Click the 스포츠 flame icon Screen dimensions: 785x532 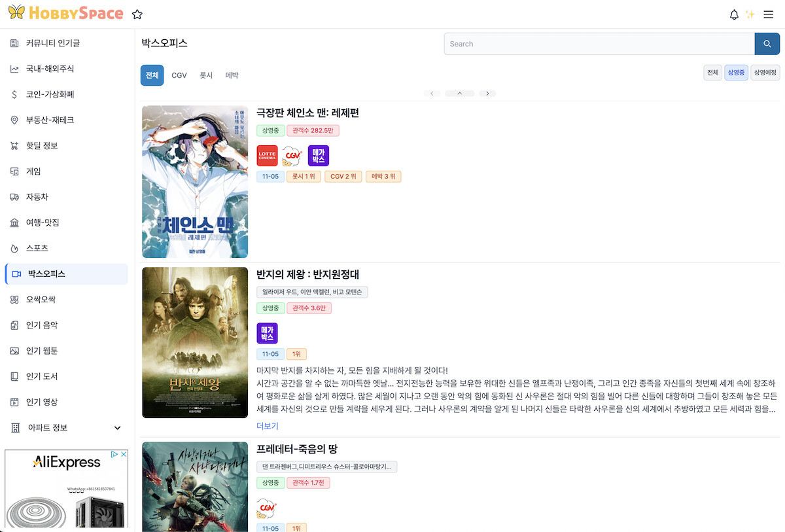pyautogui.click(x=14, y=248)
